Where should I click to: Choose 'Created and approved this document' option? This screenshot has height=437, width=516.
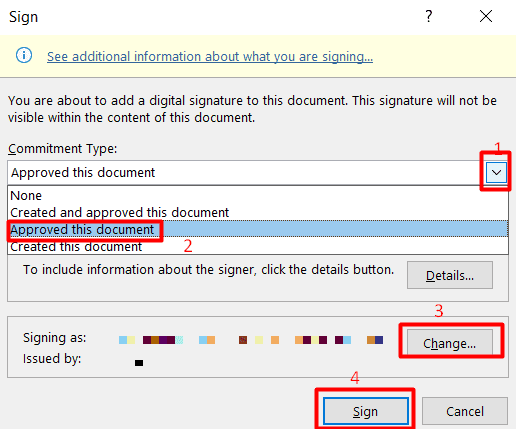point(258,212)
